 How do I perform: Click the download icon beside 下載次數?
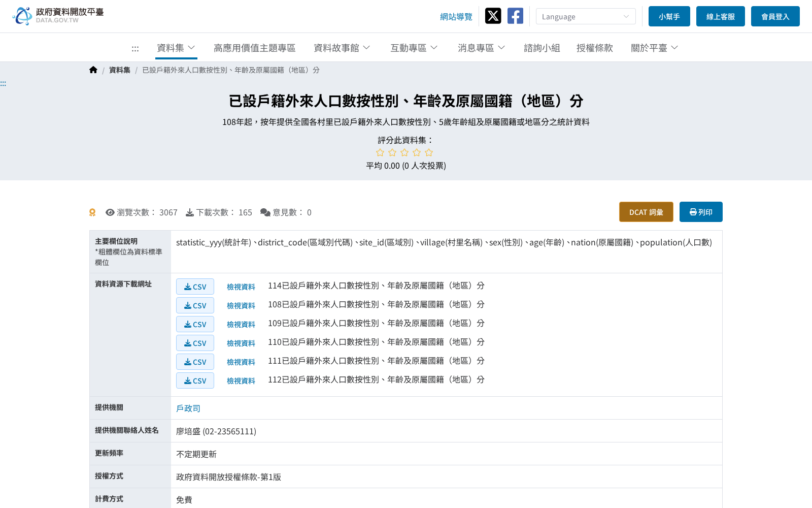[x=190, y=212]
